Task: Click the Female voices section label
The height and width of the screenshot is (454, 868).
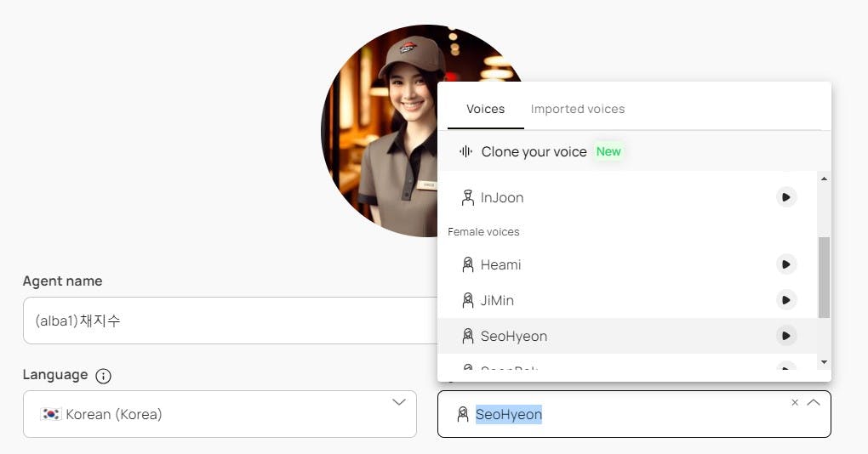Action: (483, 232)
